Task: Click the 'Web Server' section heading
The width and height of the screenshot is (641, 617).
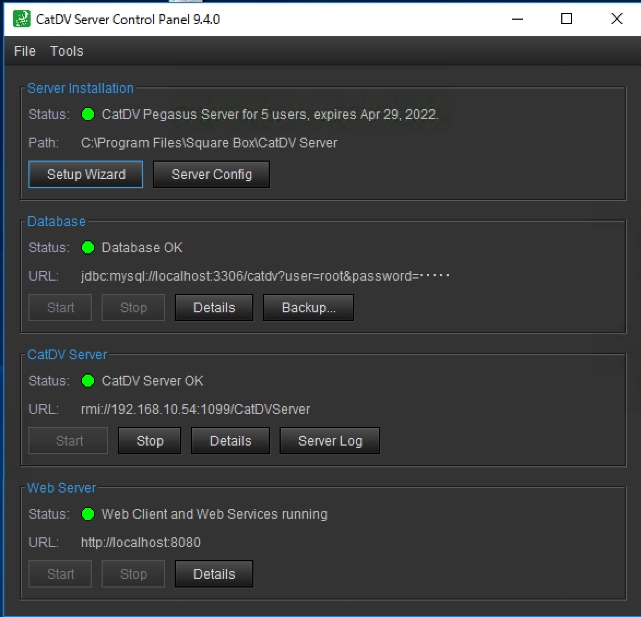Action: (x=61, y=488)
